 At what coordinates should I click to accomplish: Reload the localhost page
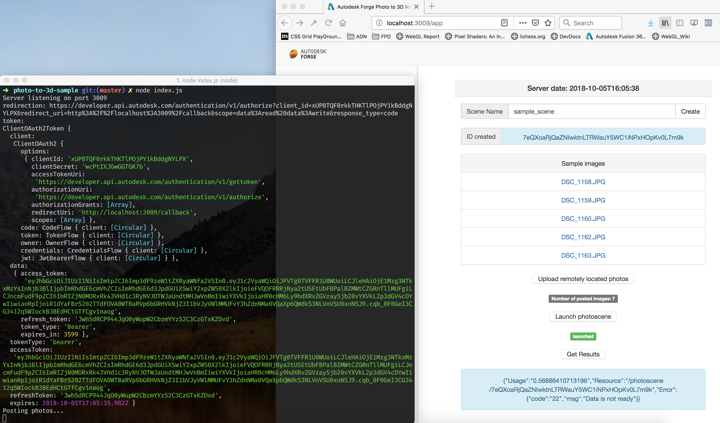pos(328,23)
